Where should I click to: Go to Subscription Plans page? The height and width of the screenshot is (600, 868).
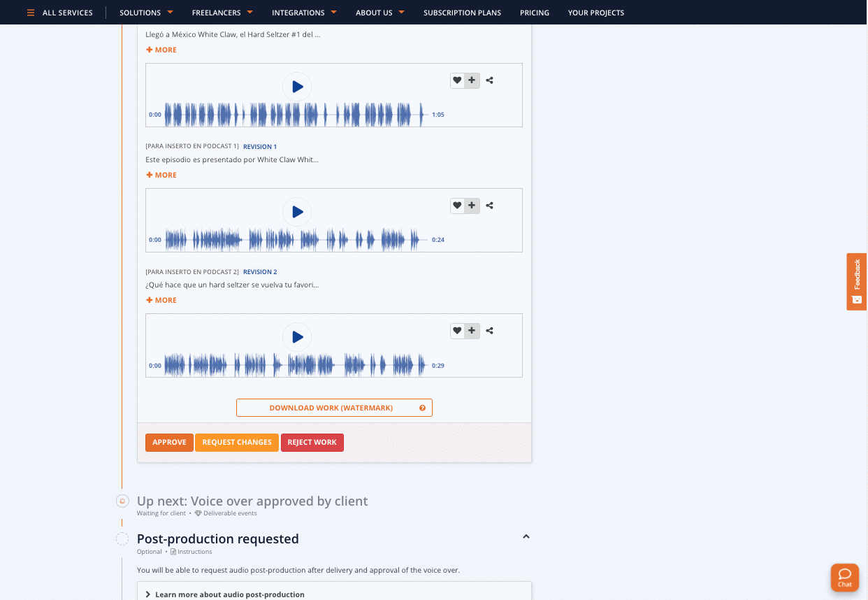pos(462,13)
